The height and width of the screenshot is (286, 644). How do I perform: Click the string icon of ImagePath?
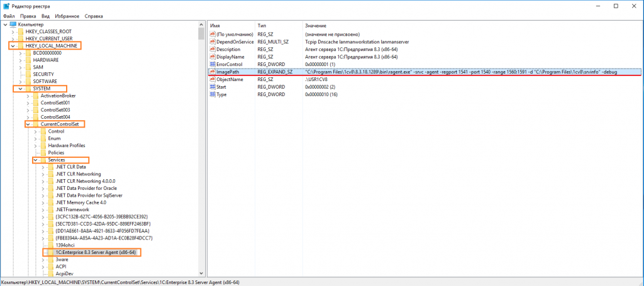[213, 72]
